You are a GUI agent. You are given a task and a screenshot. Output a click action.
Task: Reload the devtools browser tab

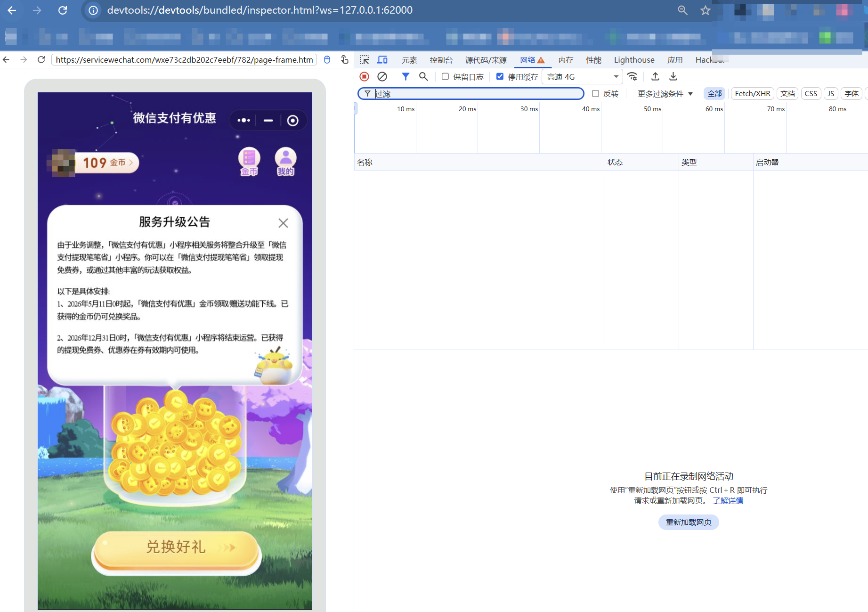point(62,10)
